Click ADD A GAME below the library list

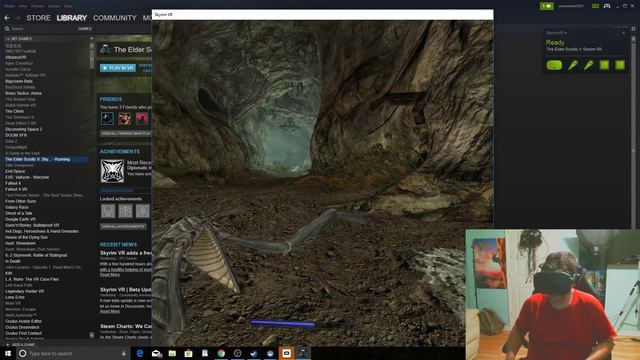[20, 345]
